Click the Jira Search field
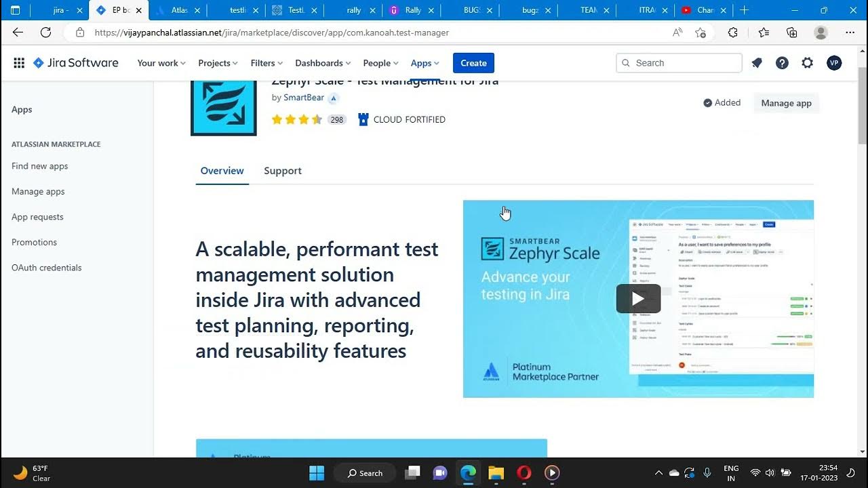This screenshot has height=488, width=868. click(x=679, y=63)
